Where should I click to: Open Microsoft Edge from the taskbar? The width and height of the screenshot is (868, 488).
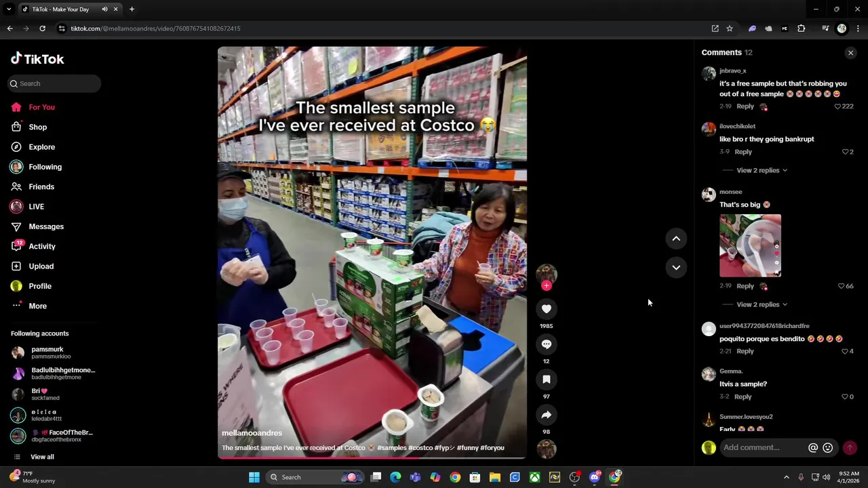pos(395,477)
